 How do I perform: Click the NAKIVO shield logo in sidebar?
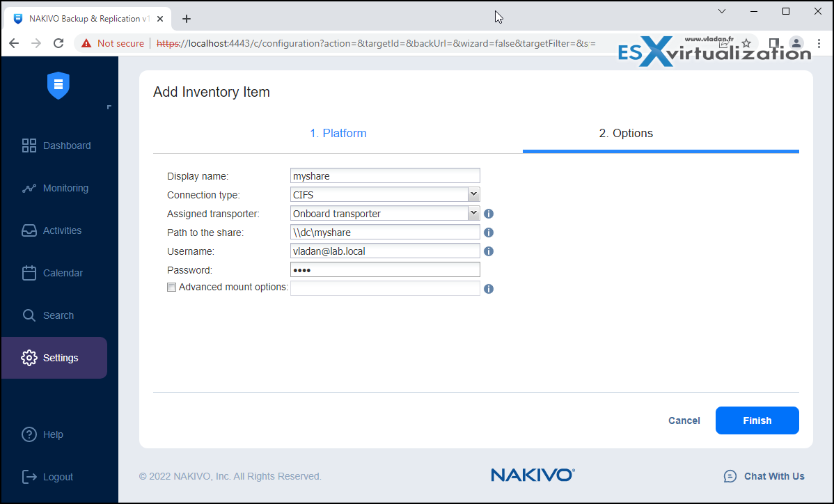(x=58, y=85)
